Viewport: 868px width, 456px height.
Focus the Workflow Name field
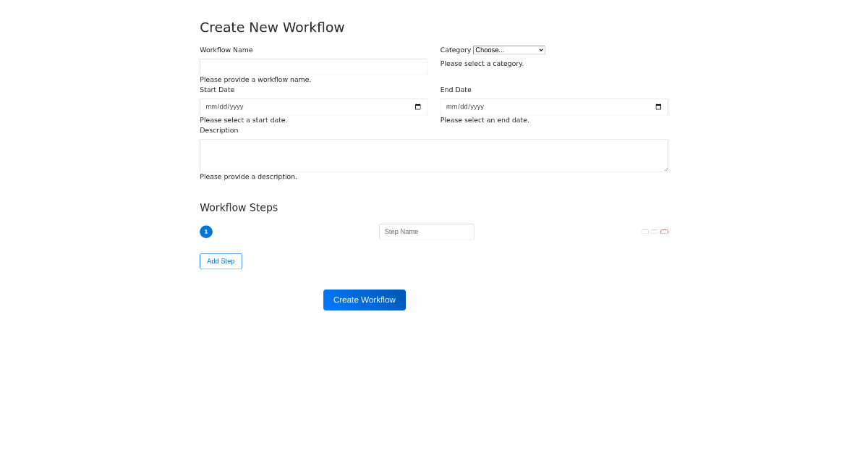point(313,66)
